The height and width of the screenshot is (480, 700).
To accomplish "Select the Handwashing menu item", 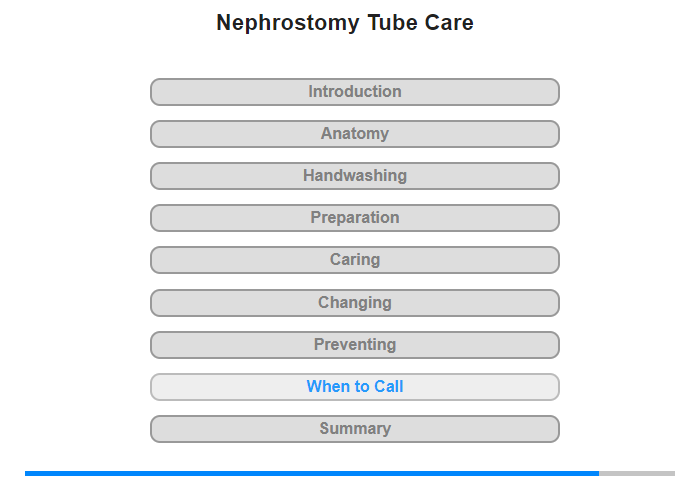I will (355, 176).
